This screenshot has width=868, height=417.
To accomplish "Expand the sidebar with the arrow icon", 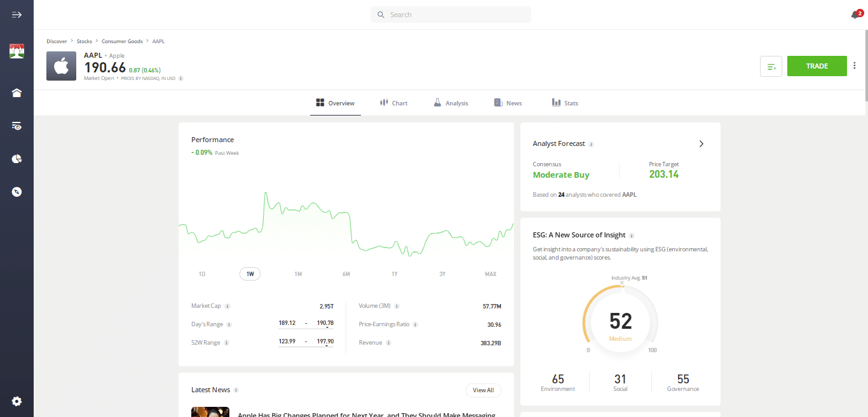I will (x=17, y=14).
